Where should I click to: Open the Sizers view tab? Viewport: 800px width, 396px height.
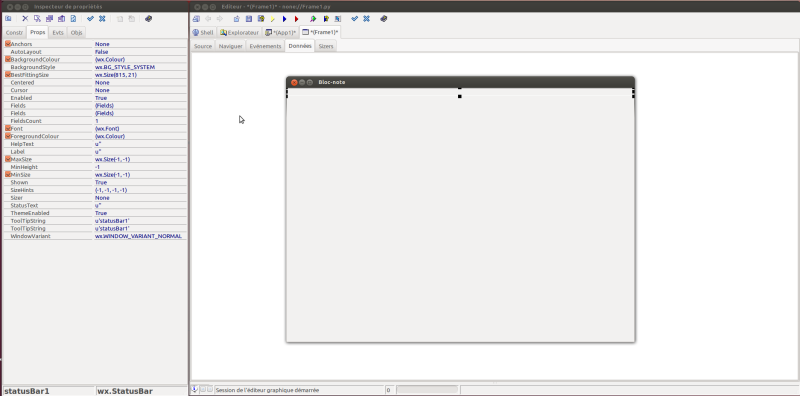point(326,46)
